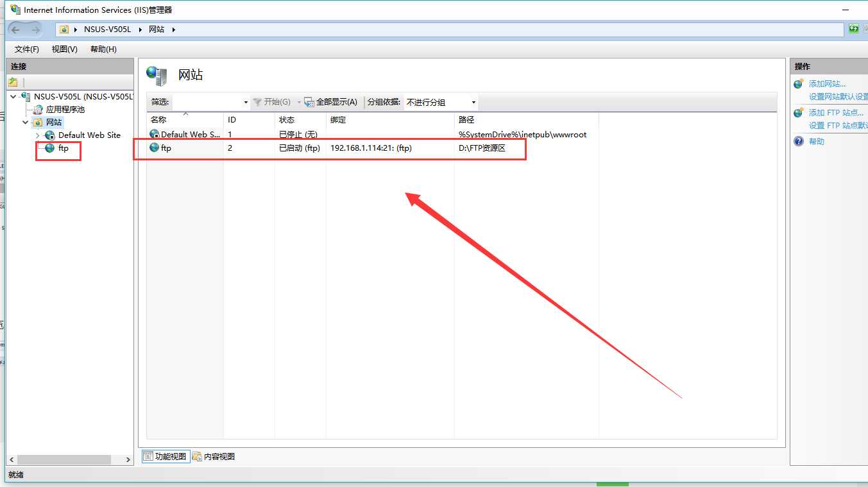Screen dimensions: 868x487
Task: Click the 设置网站默认设置 link
Action: 838,97
